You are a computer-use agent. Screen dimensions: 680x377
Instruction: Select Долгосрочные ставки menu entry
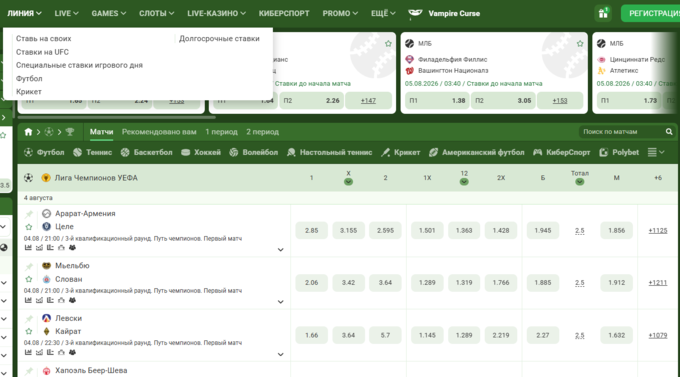219,39
